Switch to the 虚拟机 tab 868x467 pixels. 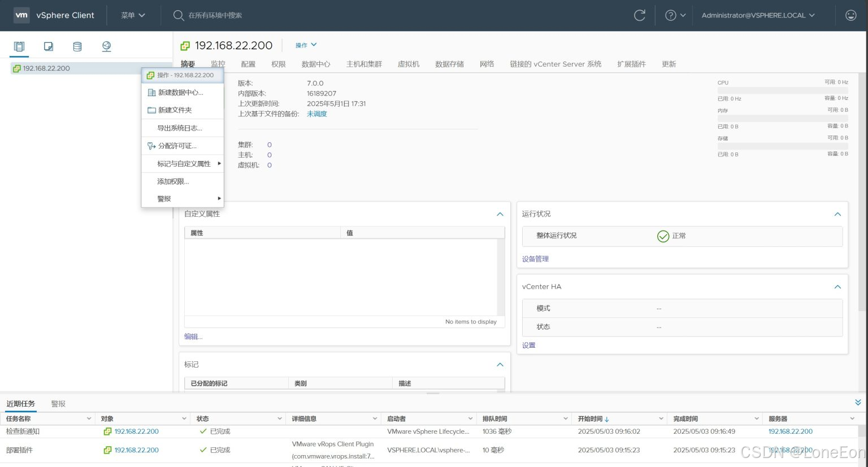pyautogui.click(x=409, y=64)
